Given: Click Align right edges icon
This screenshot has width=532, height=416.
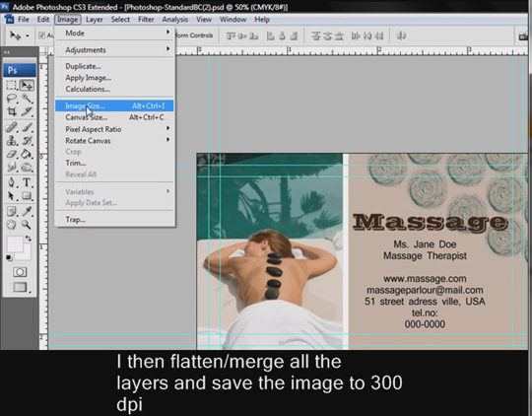Looking at the screenshot, I should 294,35.
